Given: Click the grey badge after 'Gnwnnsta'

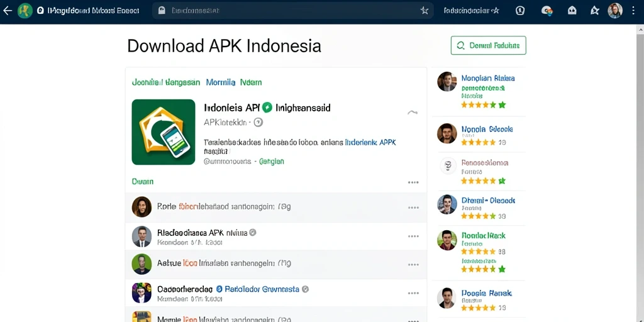Looking at the screenshot, I should [x=305, y=289].
